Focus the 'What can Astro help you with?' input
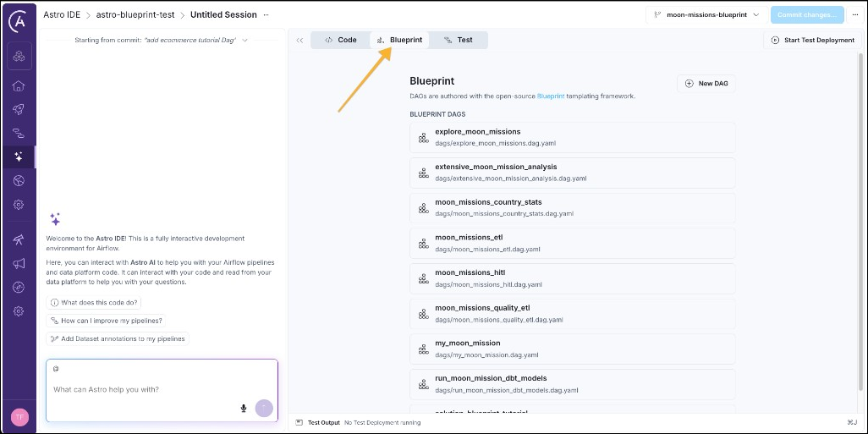The width and height of the screenshot is (868, 434). [x=162, y=389]
